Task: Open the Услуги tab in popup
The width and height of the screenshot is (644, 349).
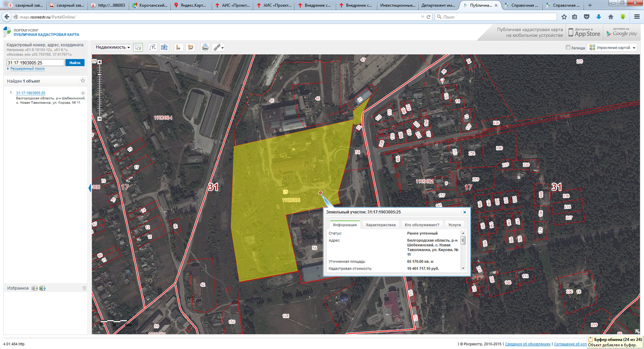Action: 454,225
